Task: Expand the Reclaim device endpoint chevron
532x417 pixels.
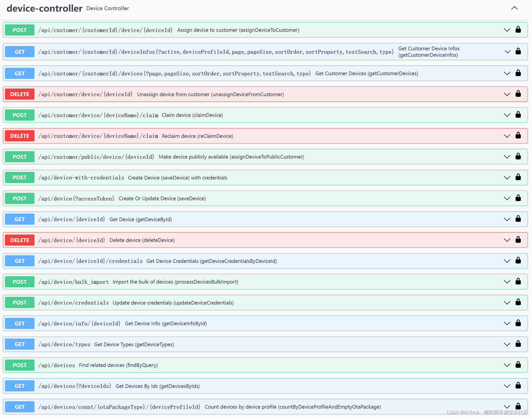Action: coord(507,136)
